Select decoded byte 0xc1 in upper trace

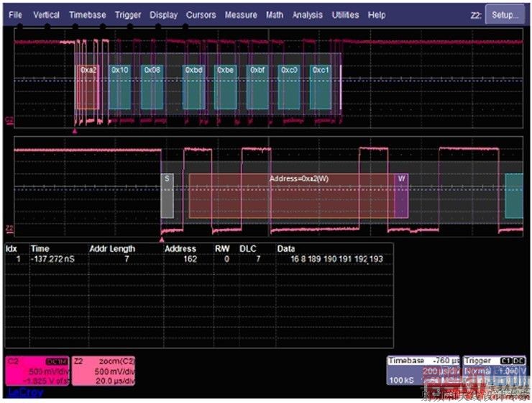[321, 87]
